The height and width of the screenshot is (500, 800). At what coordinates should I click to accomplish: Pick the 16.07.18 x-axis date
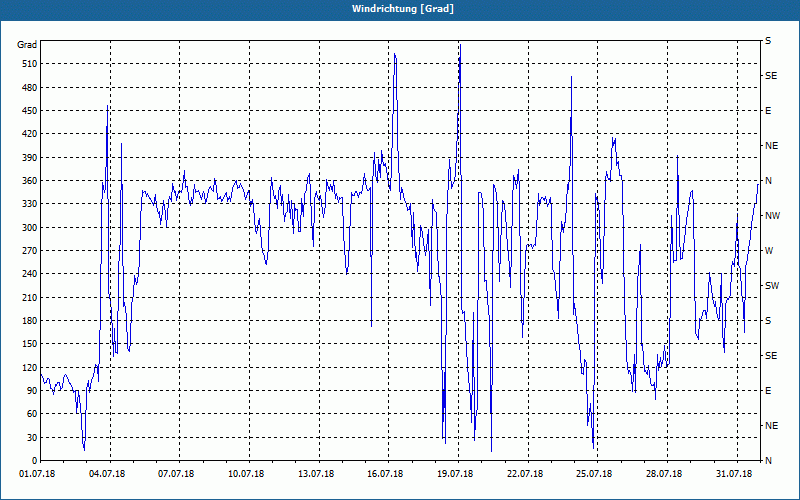(x=385, y=474)
